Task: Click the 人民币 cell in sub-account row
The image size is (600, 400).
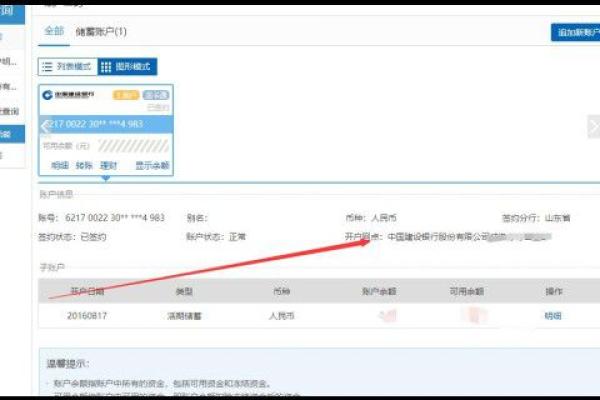Action: (282, 316)
